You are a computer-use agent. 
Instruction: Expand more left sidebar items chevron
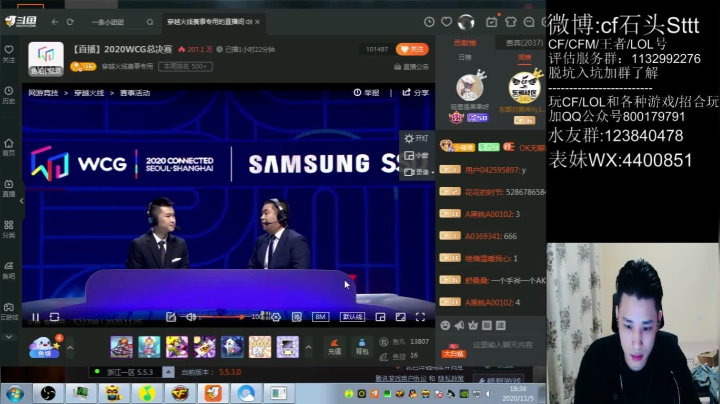point(9,337)
